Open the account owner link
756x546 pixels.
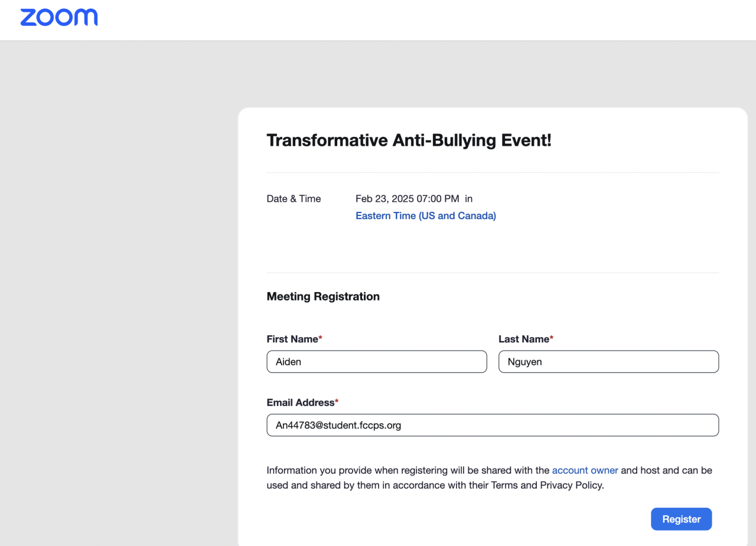(x=585, y=470)
